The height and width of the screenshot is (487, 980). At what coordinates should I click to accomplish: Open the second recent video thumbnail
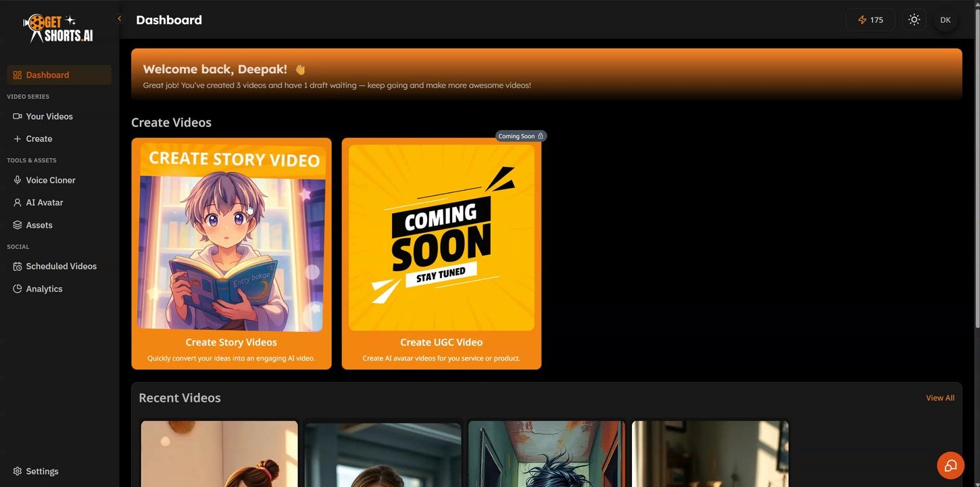383,454
